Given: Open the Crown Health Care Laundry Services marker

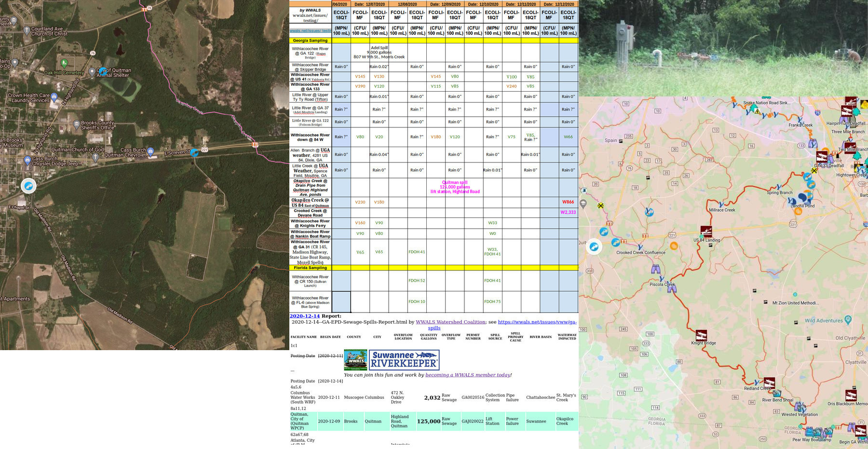Looking at the screenshot, I should tap(54, 96).
